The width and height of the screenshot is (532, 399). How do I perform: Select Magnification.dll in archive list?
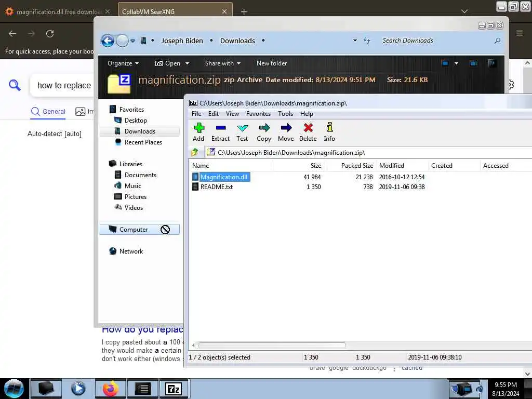click(x=223, y=177)
